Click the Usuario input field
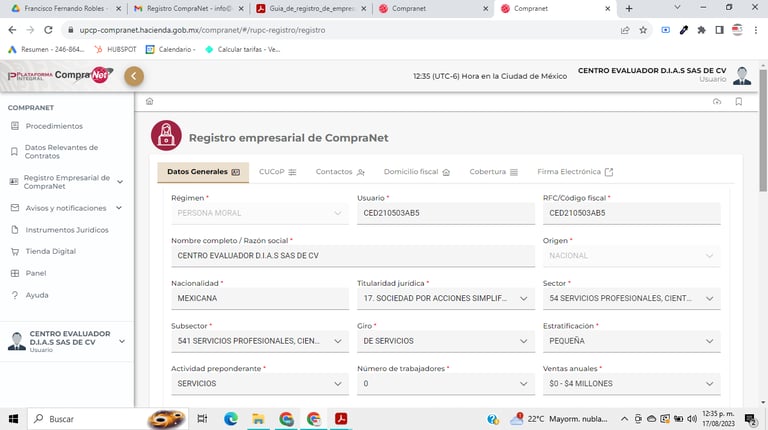This screenshot has width=768, height=430. pos(446,213)
